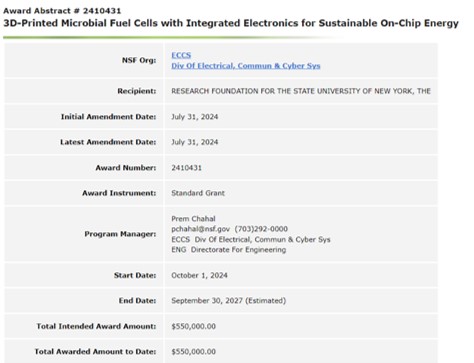Click ENG Directorate For Engineering text
This screenshot has width=474, height=363.
(x=229, y=250)
